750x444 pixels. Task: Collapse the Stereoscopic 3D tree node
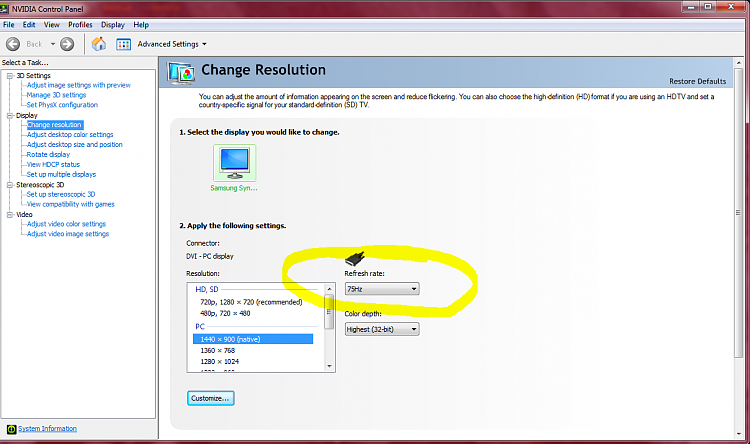click(x=10, y=185)
